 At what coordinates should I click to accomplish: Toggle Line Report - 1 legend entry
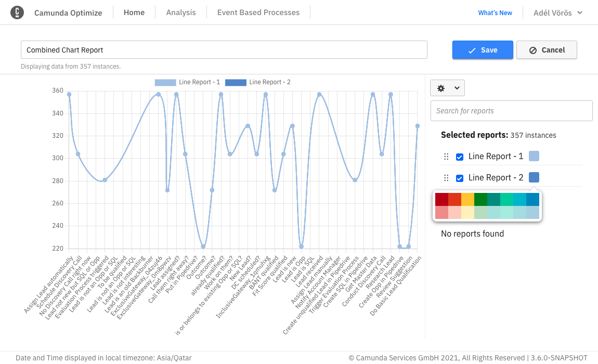point(188,82)
